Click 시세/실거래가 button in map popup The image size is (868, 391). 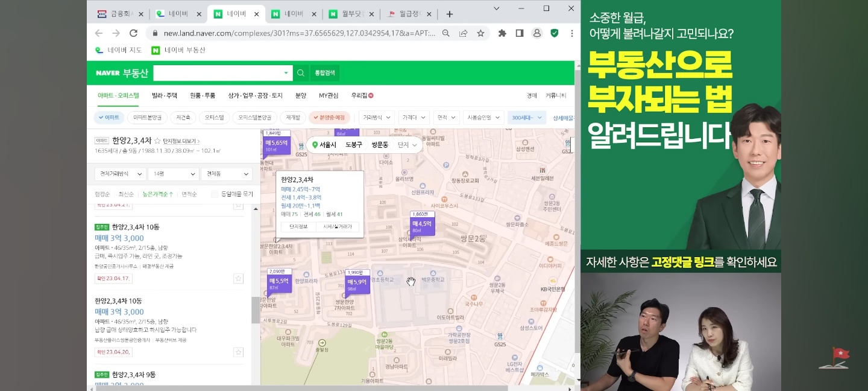click(x=338, y=227)
